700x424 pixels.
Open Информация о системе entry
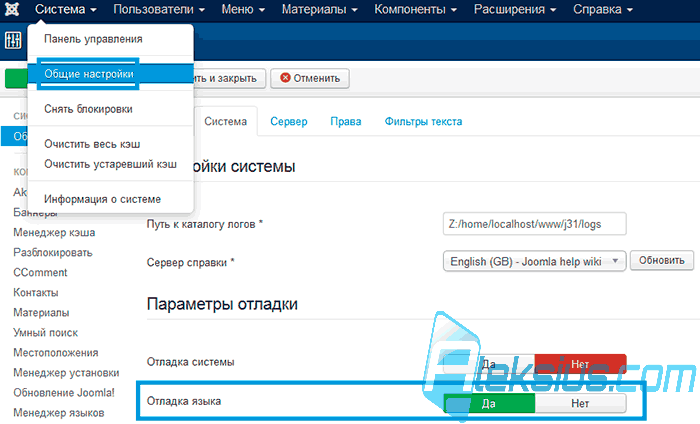click(x=102, y=199)
